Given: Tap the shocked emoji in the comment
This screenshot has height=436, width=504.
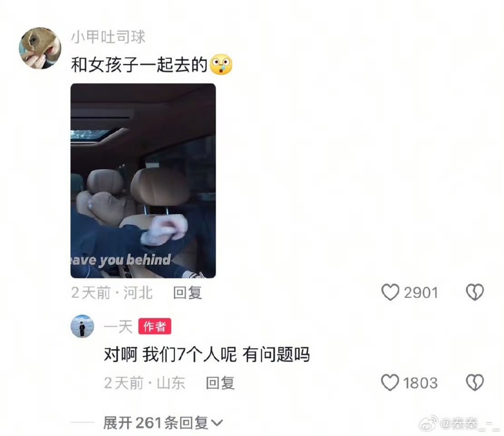Looking at the screenshot, I should (221, 65).
